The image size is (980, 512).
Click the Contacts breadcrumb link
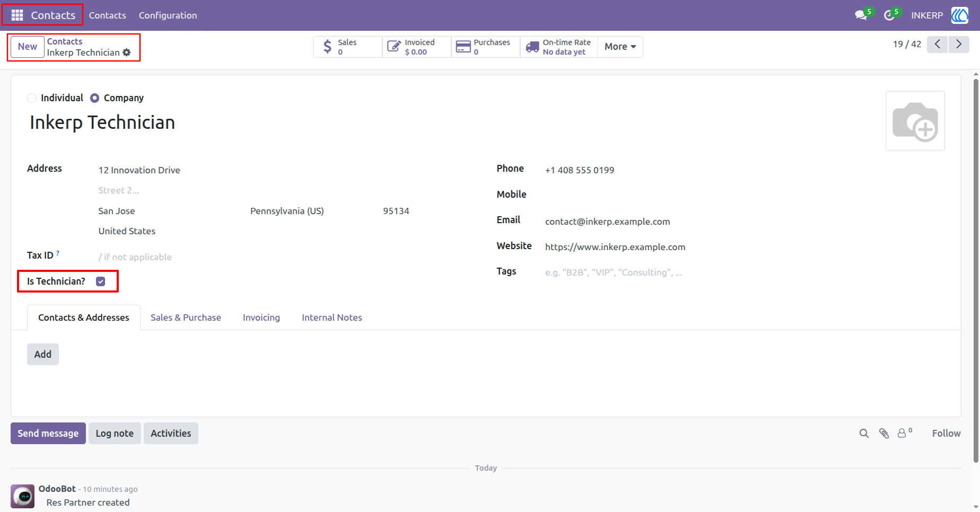[65, 41]
